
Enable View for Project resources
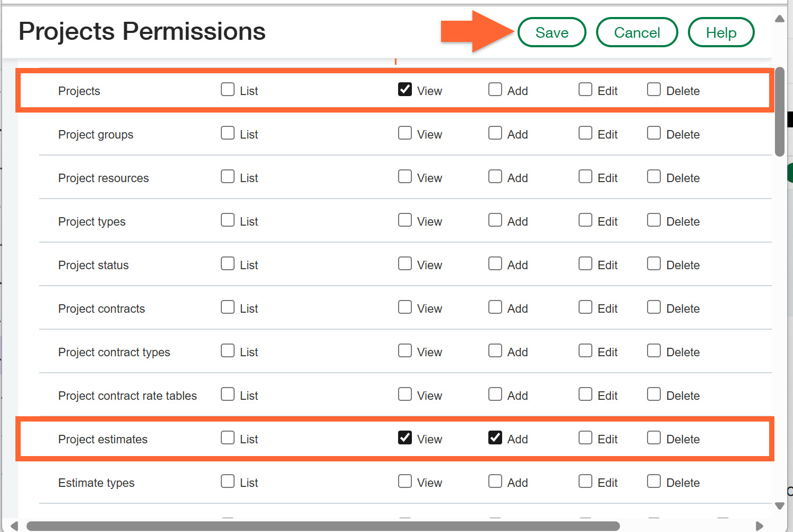pos(405,176)
